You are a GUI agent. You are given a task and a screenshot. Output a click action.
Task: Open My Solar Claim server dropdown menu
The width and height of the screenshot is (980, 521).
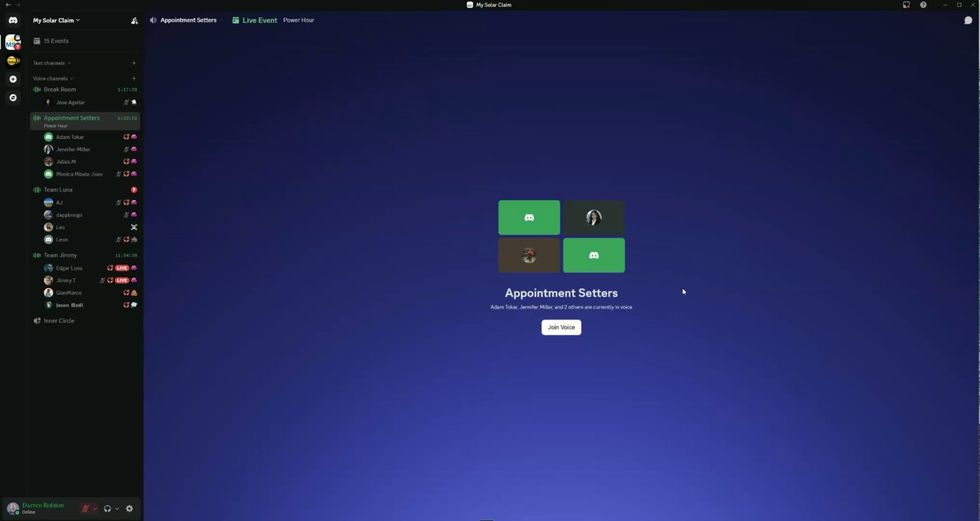tap(57, 21)
